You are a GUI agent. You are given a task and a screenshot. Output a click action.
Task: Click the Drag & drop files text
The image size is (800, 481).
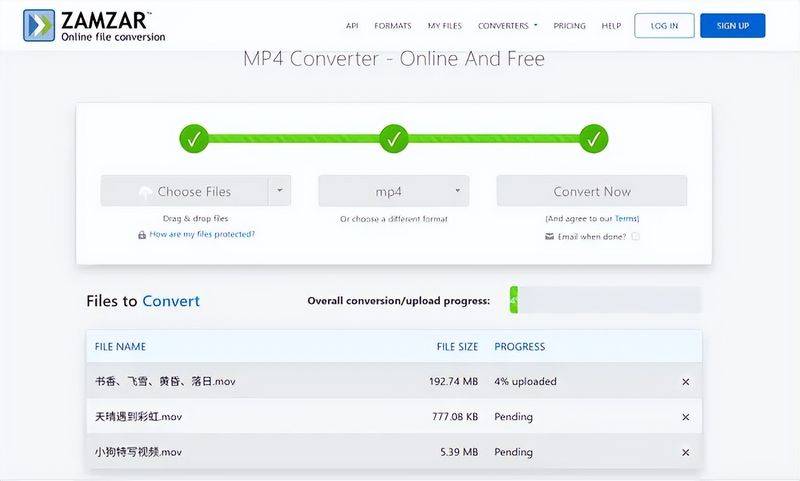(195, 218)
